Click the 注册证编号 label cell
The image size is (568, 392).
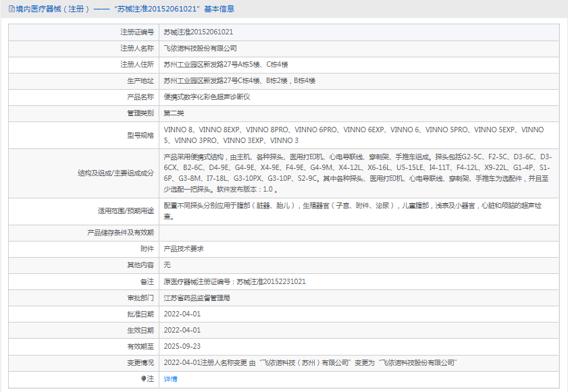(x=84, y=32)
